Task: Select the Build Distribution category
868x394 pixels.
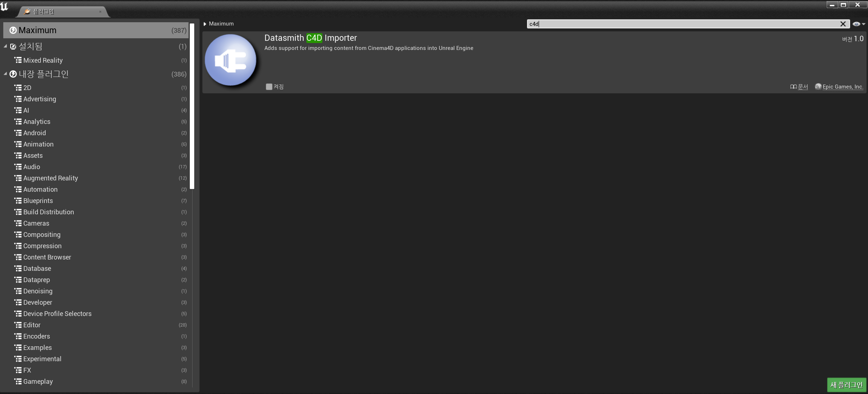Action: (x=96, y=212)
